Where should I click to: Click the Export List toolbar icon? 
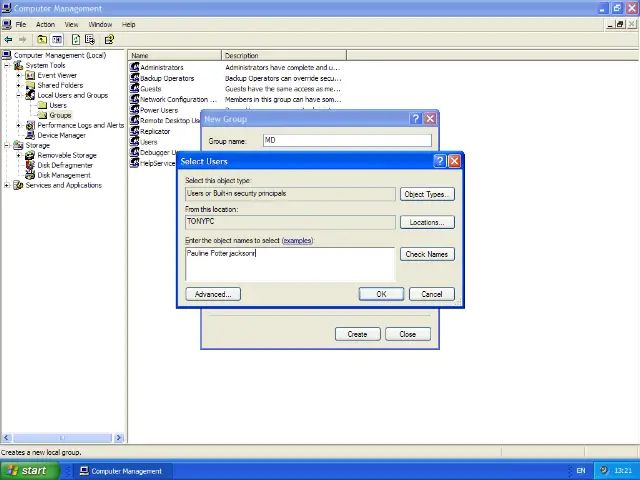(x=90, y=40)
